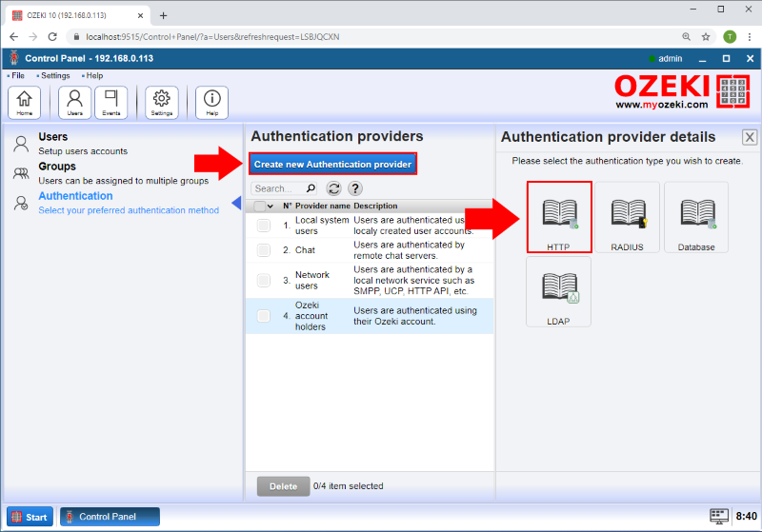Click the Delete button

coord(283,486)
